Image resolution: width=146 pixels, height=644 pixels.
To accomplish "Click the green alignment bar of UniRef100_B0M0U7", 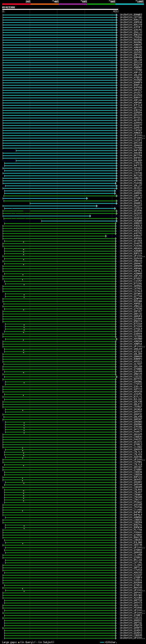I will [55, 236].
